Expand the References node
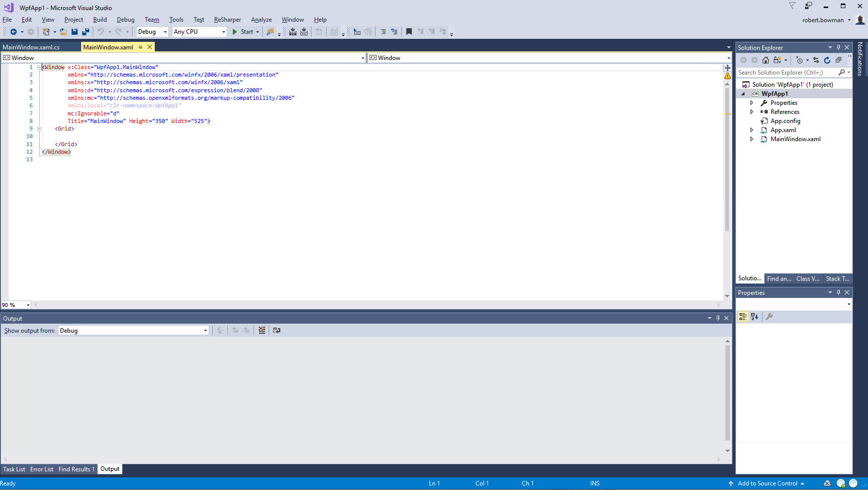The image size is (868, 490). coord(752,112)
